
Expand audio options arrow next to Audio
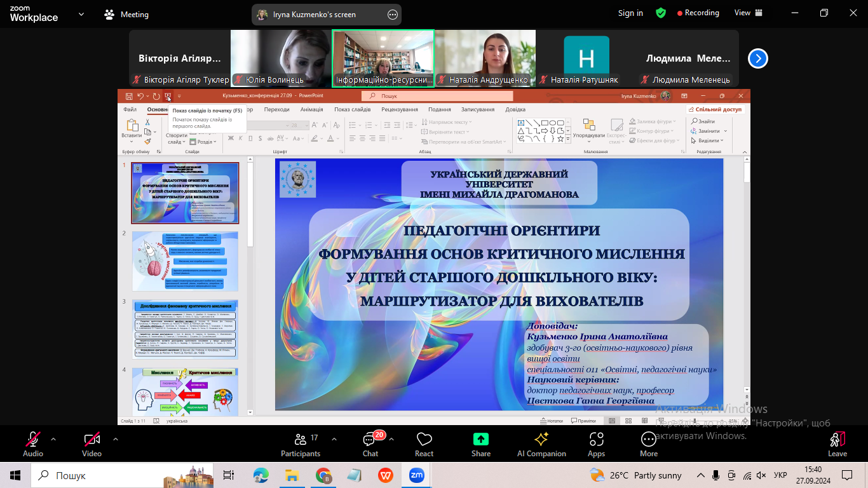point(53,439)
